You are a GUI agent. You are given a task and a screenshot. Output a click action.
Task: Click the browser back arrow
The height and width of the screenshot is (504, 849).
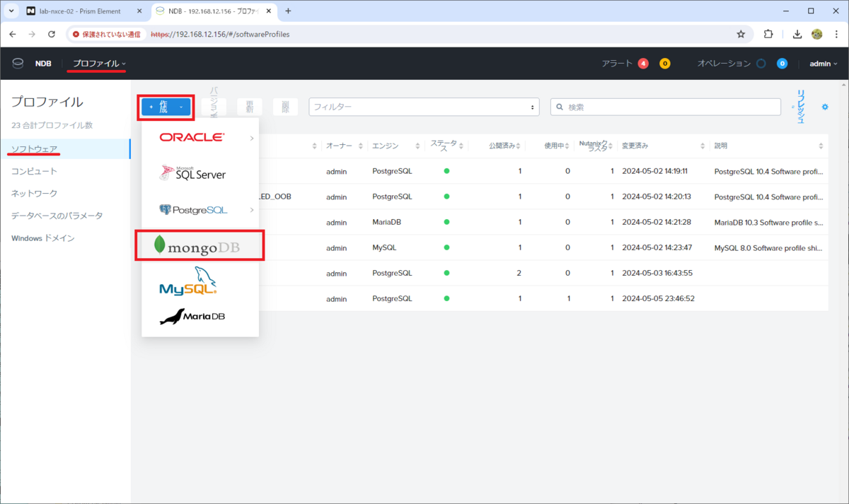13,34
